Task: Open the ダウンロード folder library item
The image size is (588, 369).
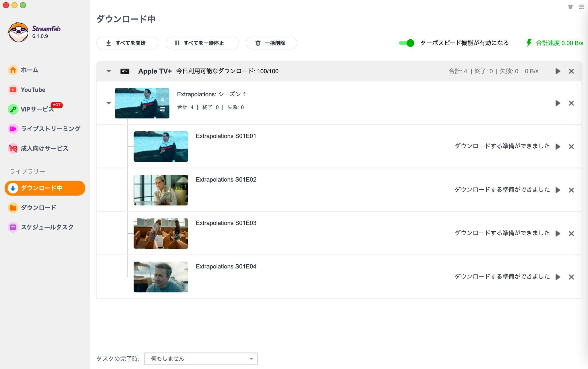Action: point(32,207)
